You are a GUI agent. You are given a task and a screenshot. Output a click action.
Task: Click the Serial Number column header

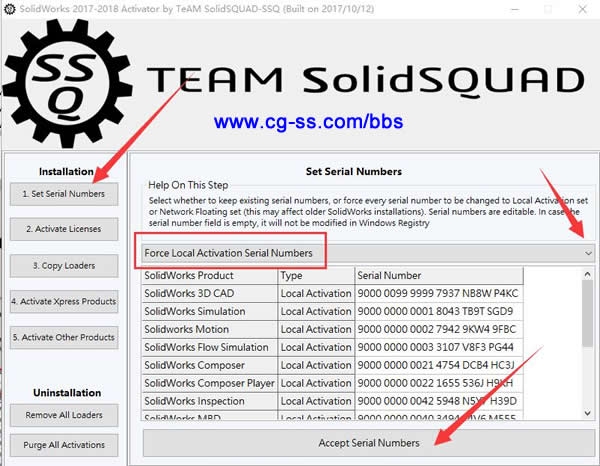(x=438, y=275)
